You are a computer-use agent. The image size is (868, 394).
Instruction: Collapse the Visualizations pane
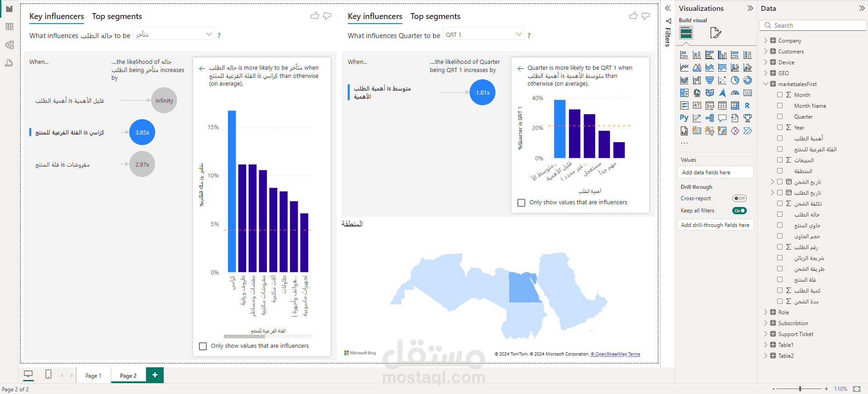(750, 8)
